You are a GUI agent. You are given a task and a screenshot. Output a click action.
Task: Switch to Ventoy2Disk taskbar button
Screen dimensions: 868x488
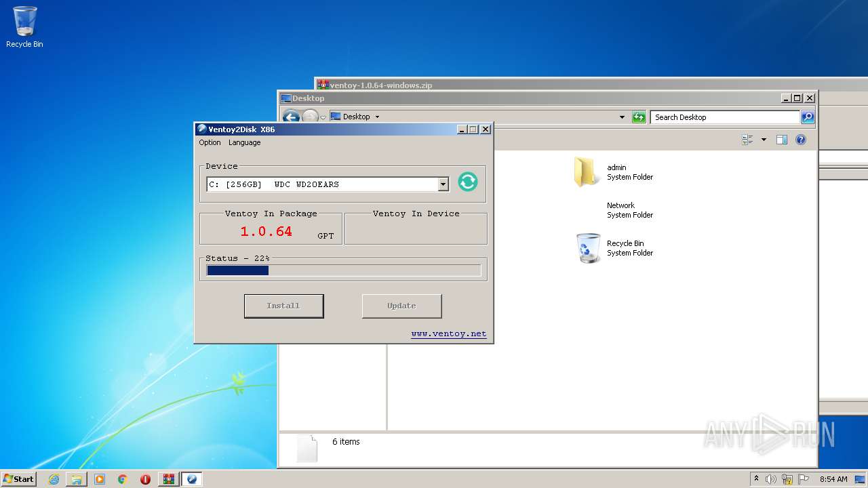[x=191, y=479]
